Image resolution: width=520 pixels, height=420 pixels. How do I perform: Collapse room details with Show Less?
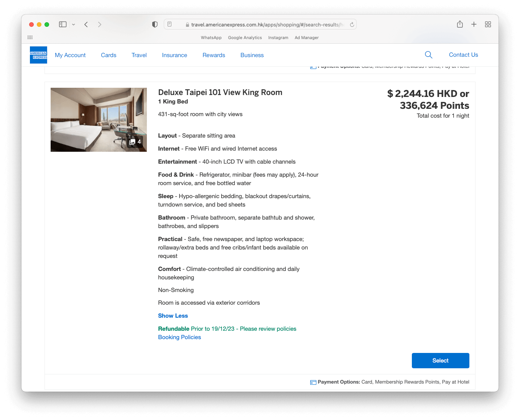pyautogui.click(x=173, y=316)
